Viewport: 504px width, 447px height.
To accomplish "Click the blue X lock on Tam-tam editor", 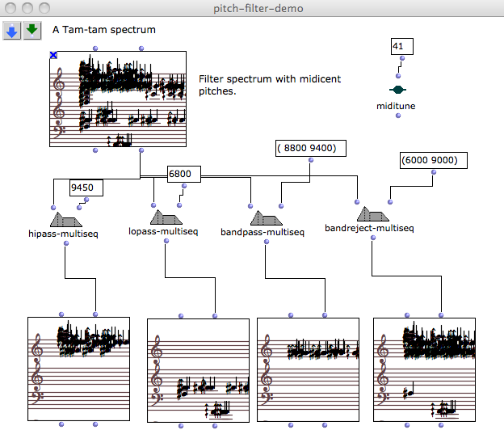I will click(53, 55).
